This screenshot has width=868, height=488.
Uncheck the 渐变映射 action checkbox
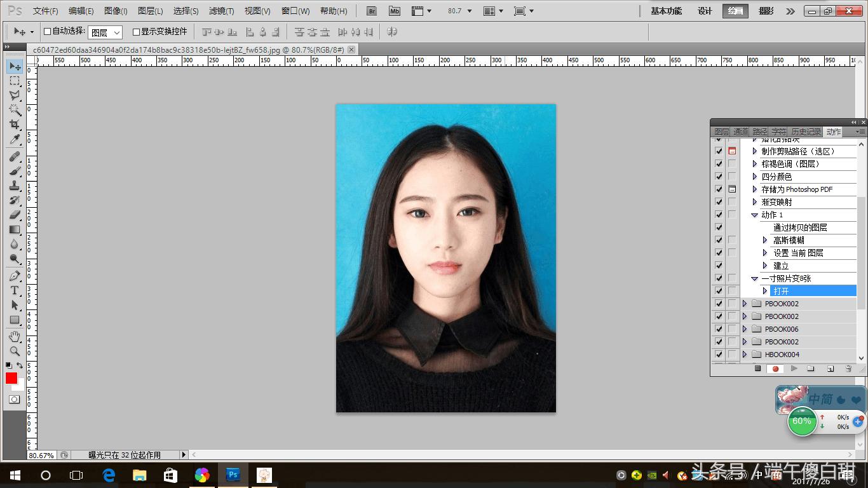719,202
